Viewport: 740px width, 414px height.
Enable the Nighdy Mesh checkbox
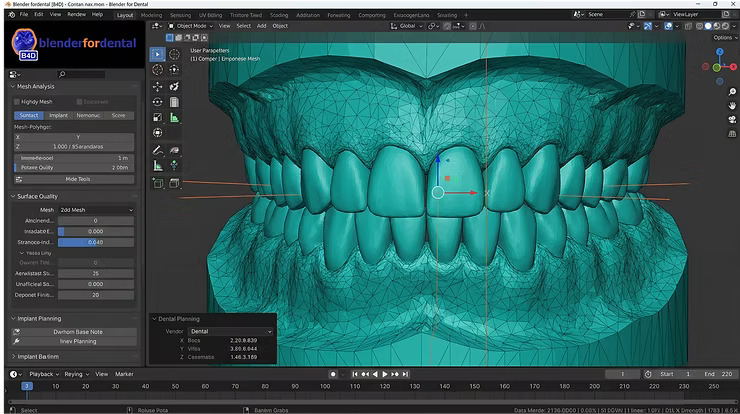click(16, 102)
